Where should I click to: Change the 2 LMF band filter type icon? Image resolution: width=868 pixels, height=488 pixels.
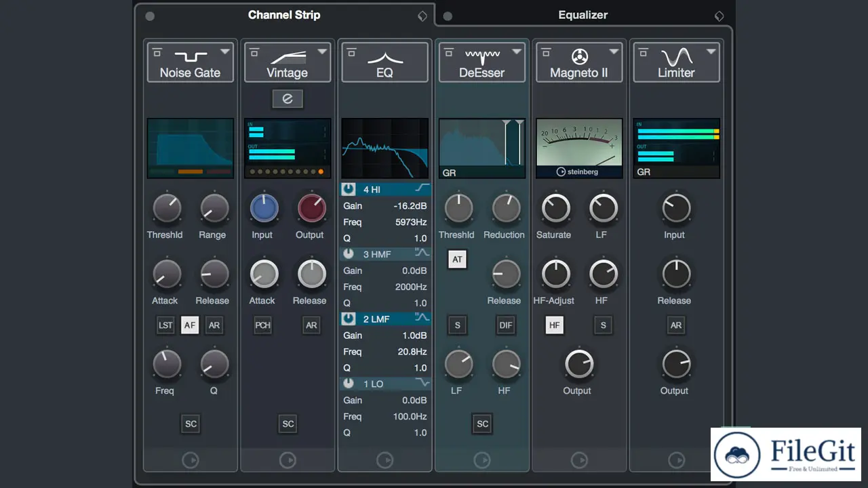[x=422, y=318]
